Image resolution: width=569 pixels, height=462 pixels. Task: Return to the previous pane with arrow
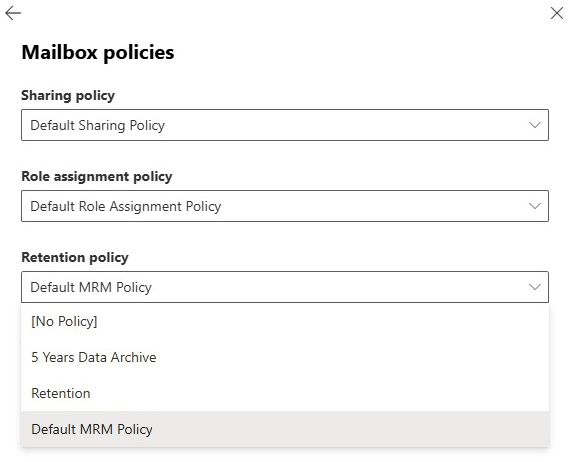click(13, 13)
